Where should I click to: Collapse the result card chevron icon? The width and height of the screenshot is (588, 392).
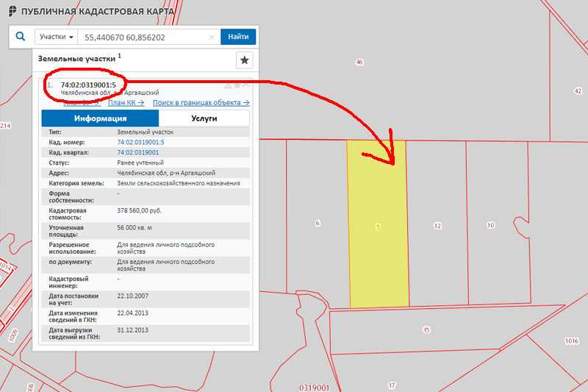(246, 85)
